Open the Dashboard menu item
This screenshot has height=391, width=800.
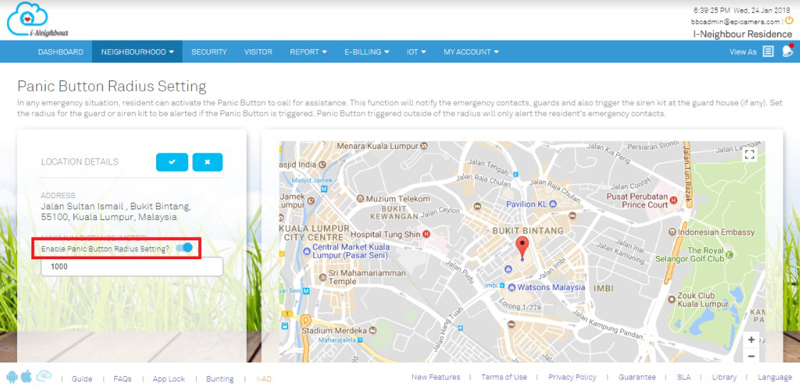click(x=61, y=52)
